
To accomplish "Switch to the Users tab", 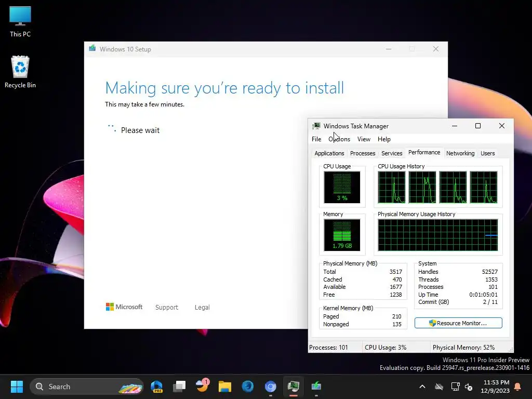I will click(x=487, y=153).
